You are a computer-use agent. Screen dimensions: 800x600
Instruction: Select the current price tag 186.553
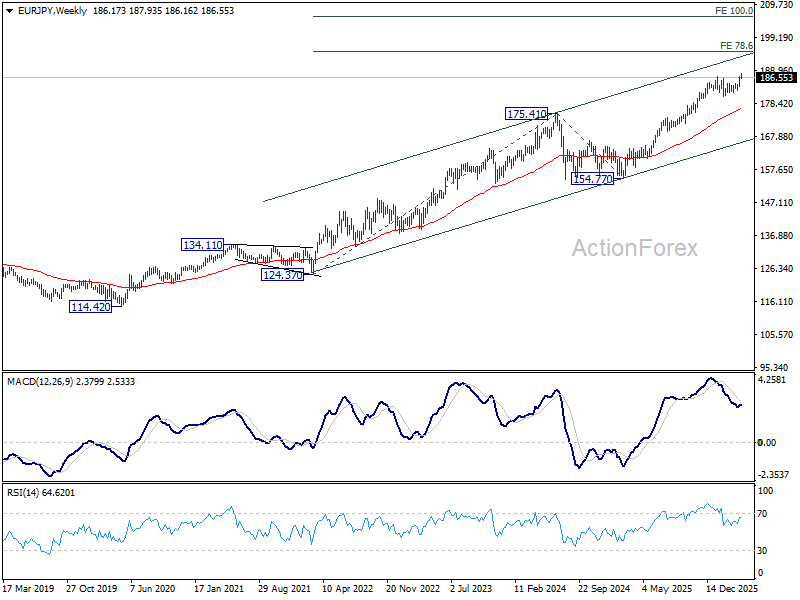[x=777, y=77]
